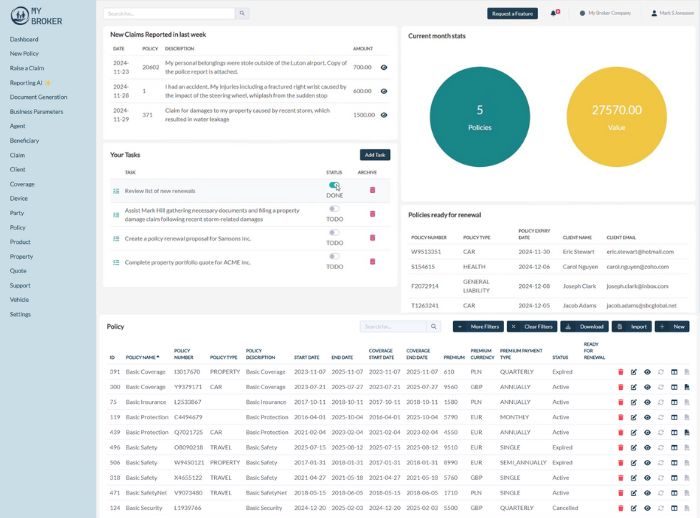700x518 pixels.
Task: Click the notifications bell icon
Action: 554,13
